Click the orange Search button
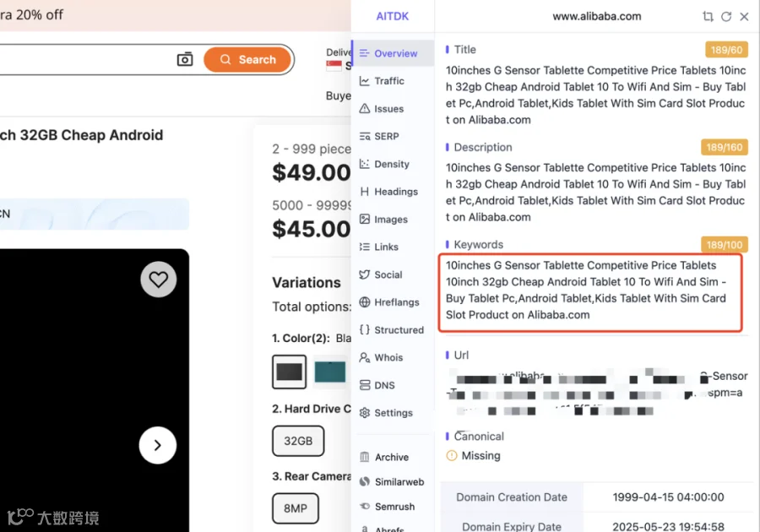The image size is (760, 532). [247, 60]
